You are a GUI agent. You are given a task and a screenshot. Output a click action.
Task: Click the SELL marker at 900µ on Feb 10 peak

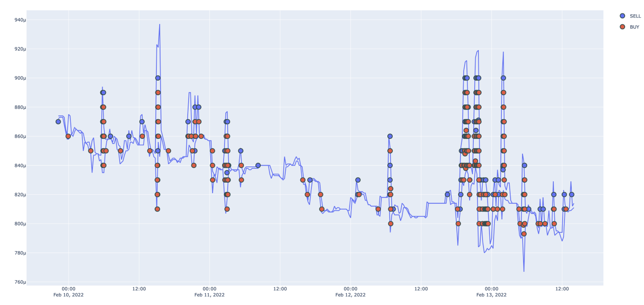click(x=158, y=78)
